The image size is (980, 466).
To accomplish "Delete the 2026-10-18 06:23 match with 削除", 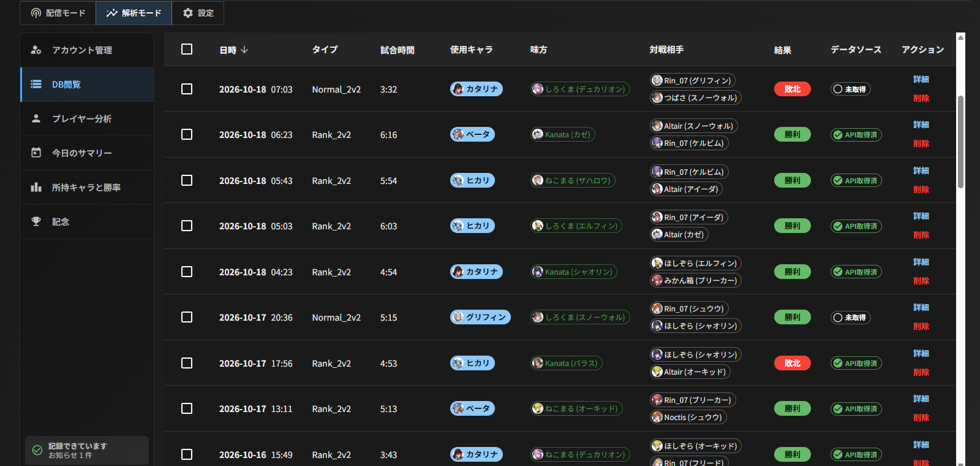I will tap(921, 143).
